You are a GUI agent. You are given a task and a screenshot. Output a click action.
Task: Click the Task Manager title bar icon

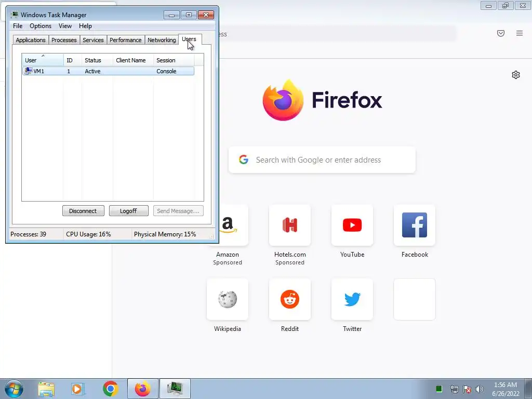(14, 15)
